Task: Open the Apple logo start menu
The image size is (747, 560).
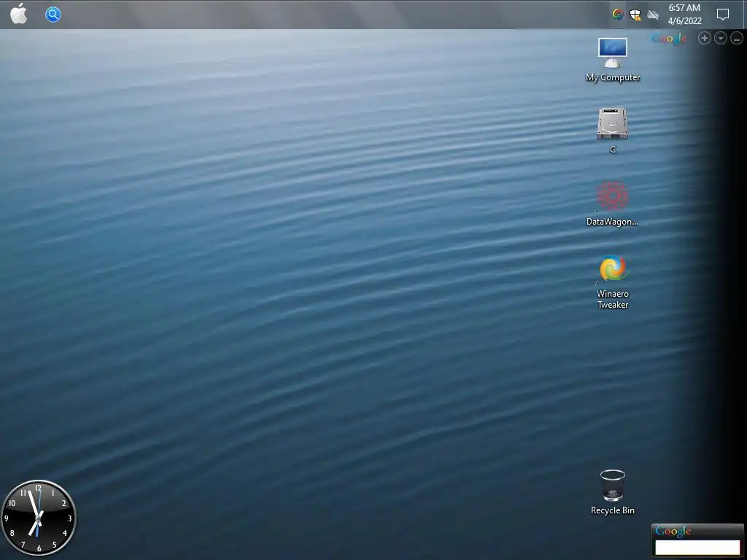Action: tap(18, 14)
